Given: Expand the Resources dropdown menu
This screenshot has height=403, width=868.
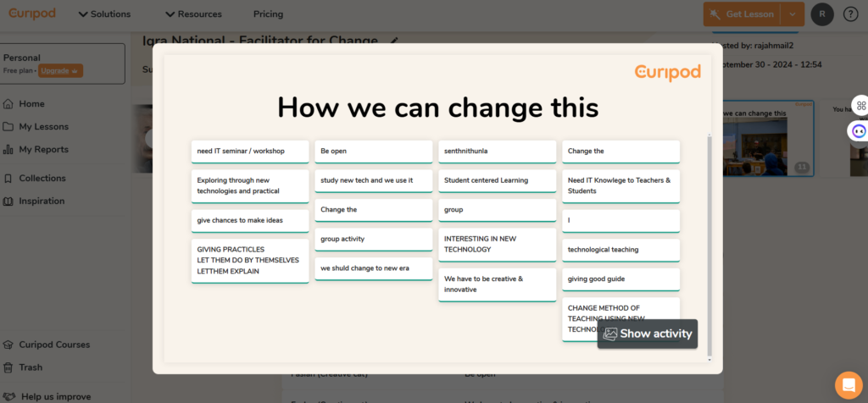Looking at the screenshot, I should click(x=193, y=14).
